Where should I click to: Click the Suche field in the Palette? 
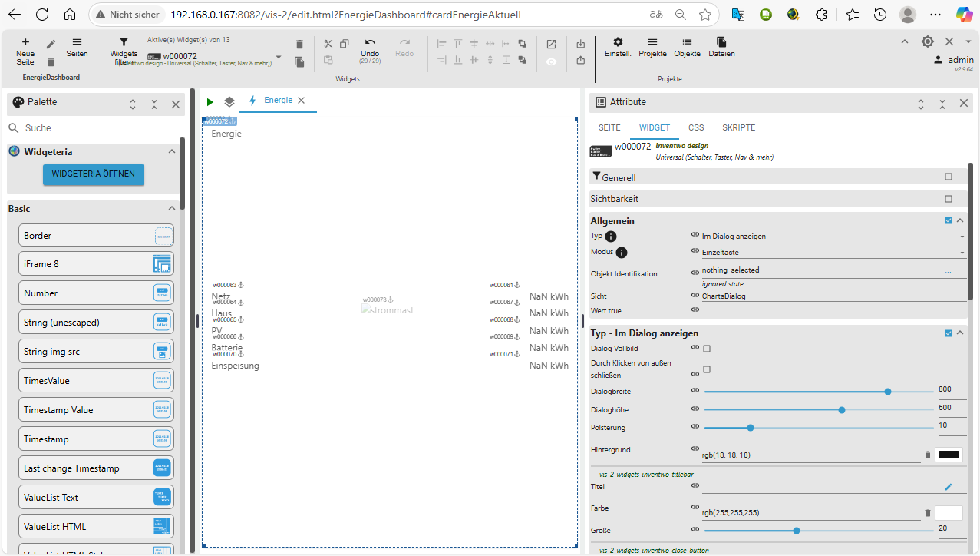pyautogui.click(x=92, y=128)
